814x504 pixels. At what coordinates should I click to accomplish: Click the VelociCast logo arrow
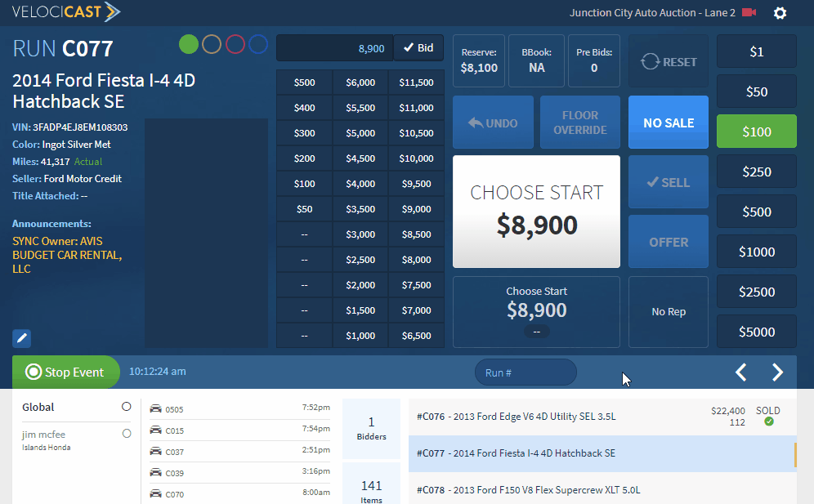click(x=112, y=11)
